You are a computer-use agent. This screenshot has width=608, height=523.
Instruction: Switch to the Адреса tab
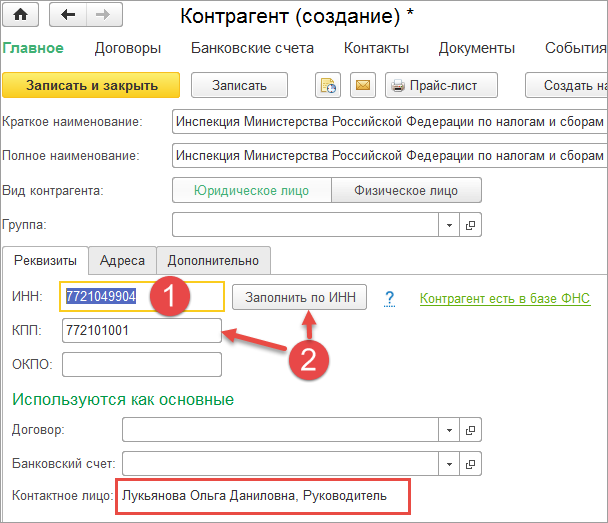tap(123, 260)
